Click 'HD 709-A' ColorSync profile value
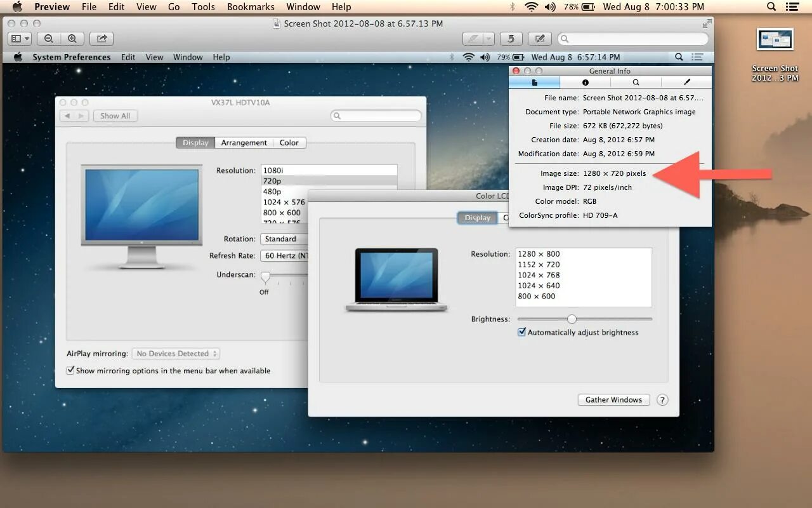Viewport: 812px width, 508px height. click(600, 215)
